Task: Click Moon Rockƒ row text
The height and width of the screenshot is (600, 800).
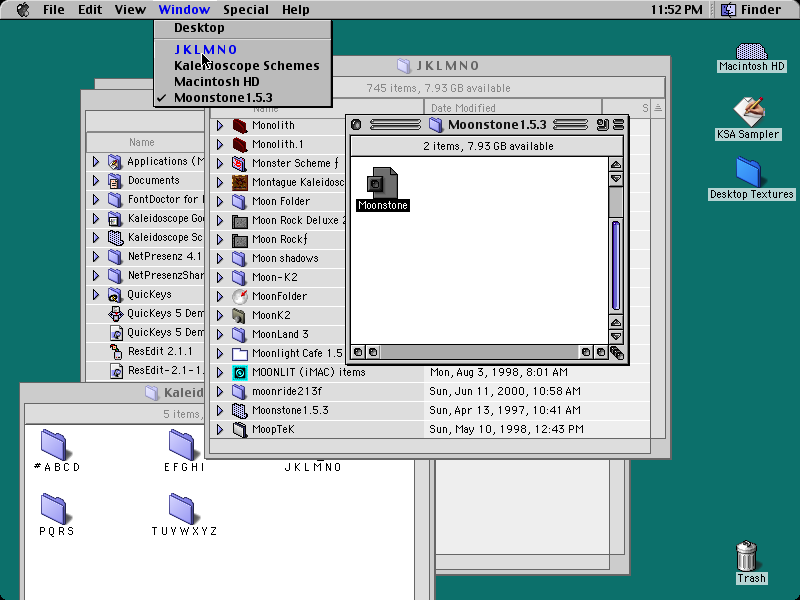Action: click(280, 239)
